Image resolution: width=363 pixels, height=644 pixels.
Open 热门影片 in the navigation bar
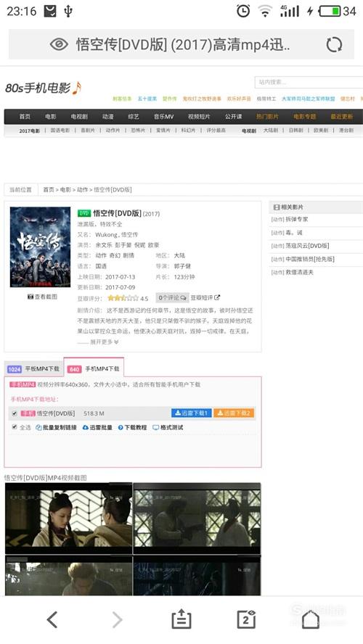pos(268,117)
